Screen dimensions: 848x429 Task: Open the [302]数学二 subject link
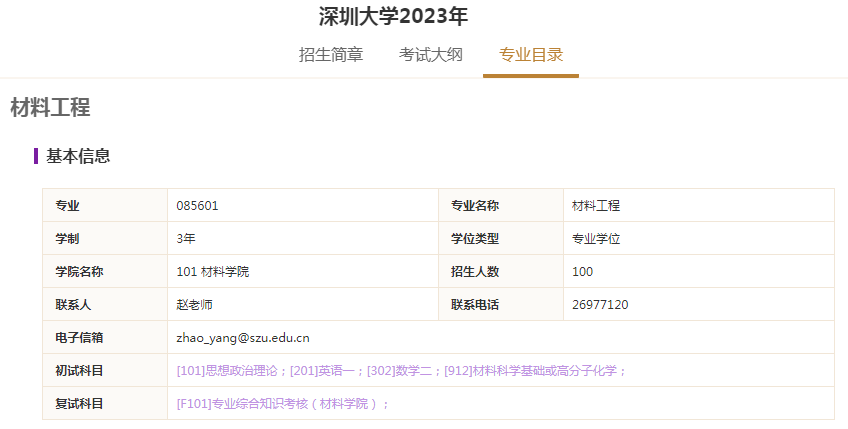(x=400, y=371)
